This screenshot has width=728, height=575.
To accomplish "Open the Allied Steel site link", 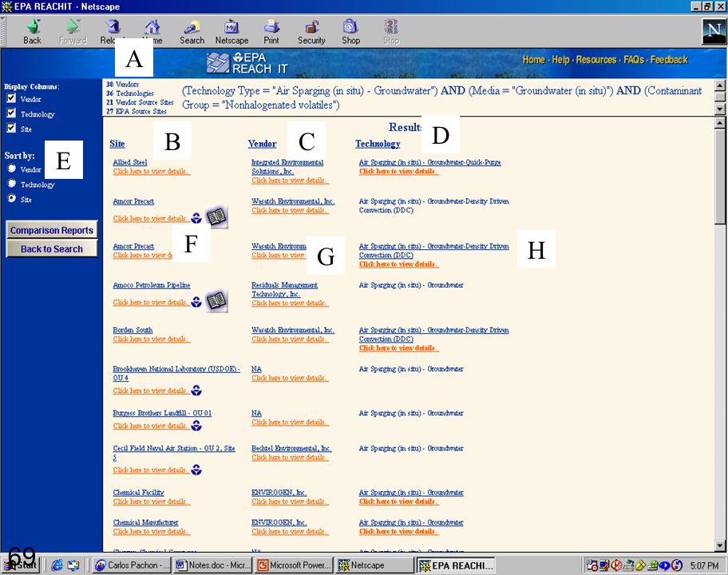I will pyautogui.click(x=130, y=162).
